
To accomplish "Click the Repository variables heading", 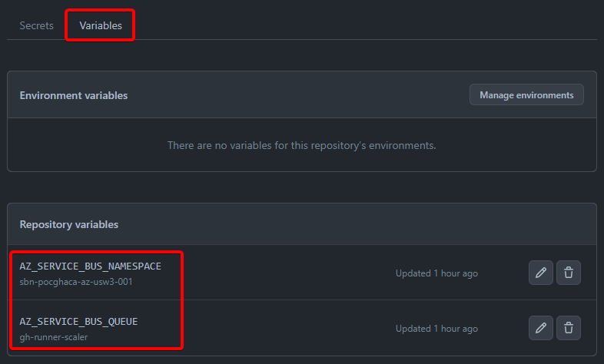I will point(69,225).
